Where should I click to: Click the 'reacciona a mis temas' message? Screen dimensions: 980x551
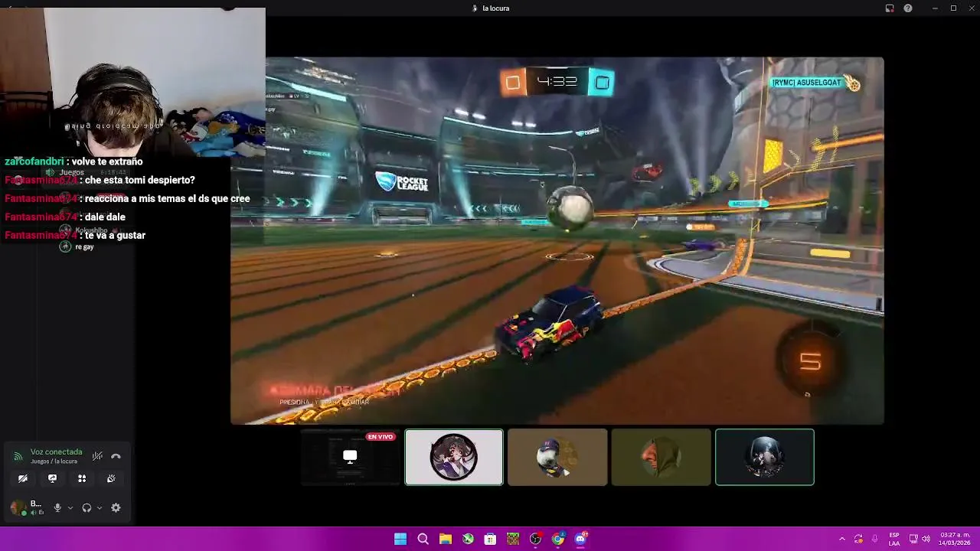[127, 198]
